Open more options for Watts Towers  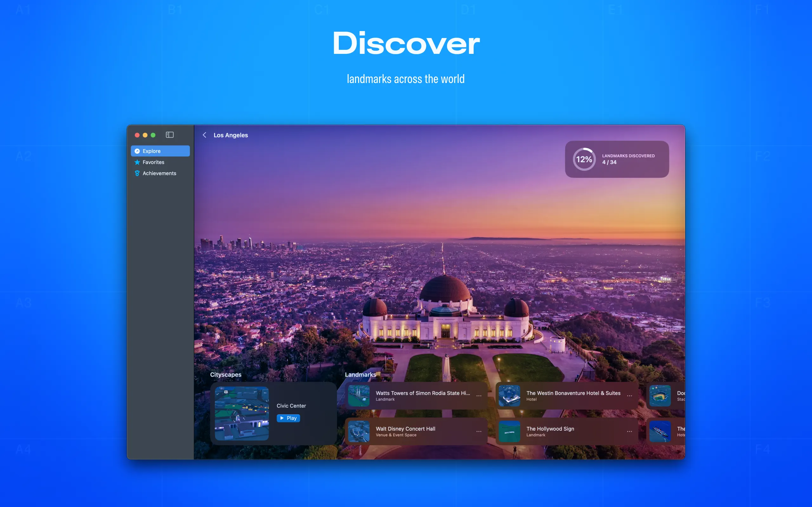pos(479,396)
